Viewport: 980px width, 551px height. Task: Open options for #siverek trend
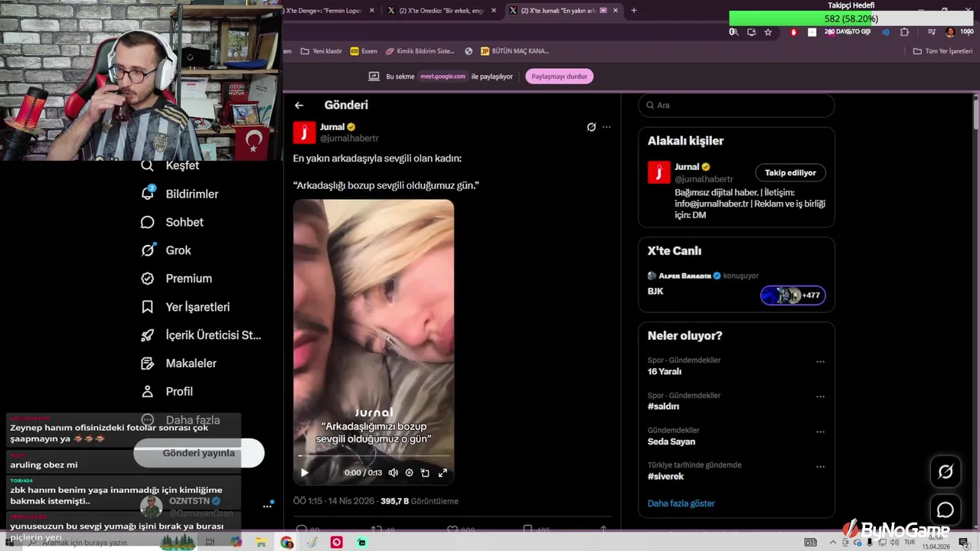click(x=820, y=467)
